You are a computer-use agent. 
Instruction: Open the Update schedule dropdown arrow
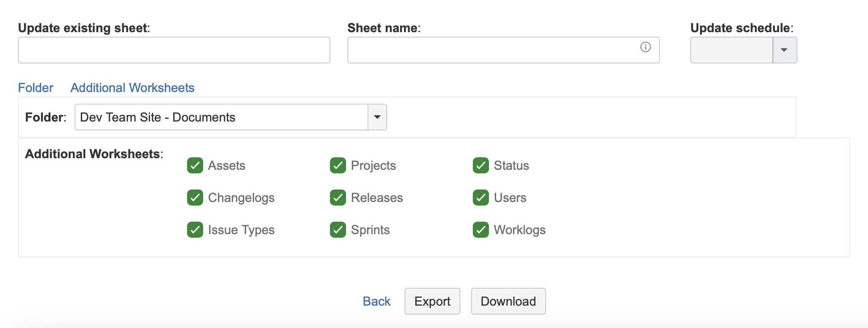tap(784, 50)
